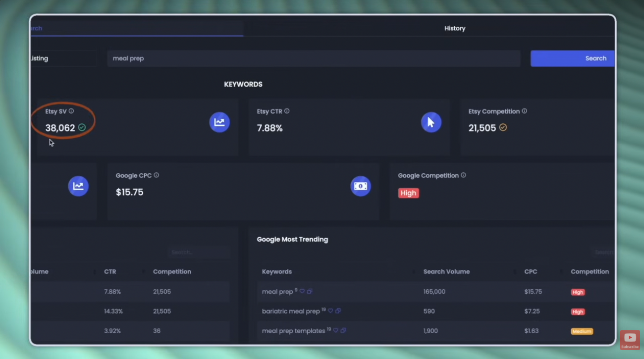Screen dimensions: 644x359
Task: Favorite the 'meal prep templates' keyword
Action: [335, 330]
